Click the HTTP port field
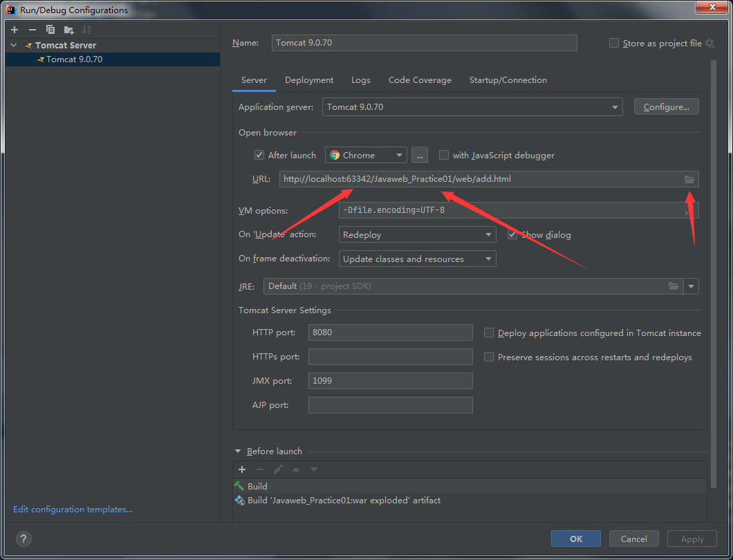The height and width of the screenshot is (560, 733). pos(390,333)
